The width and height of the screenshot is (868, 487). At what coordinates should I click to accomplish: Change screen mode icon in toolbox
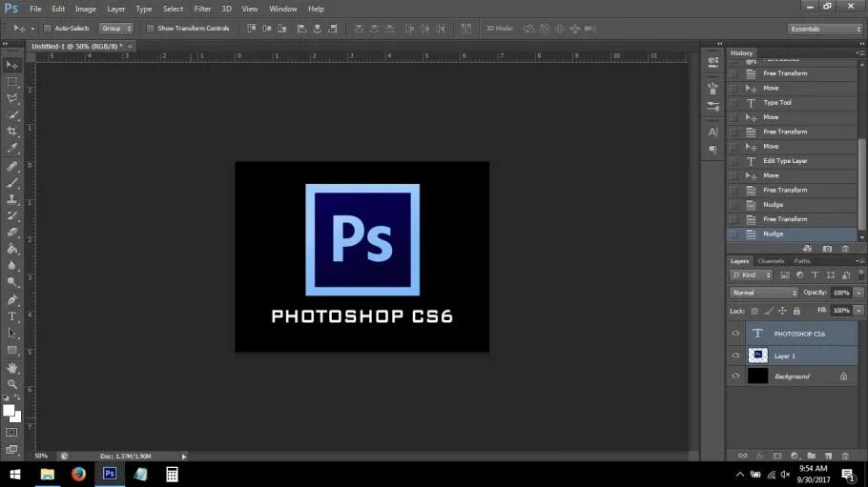[11, 450]
